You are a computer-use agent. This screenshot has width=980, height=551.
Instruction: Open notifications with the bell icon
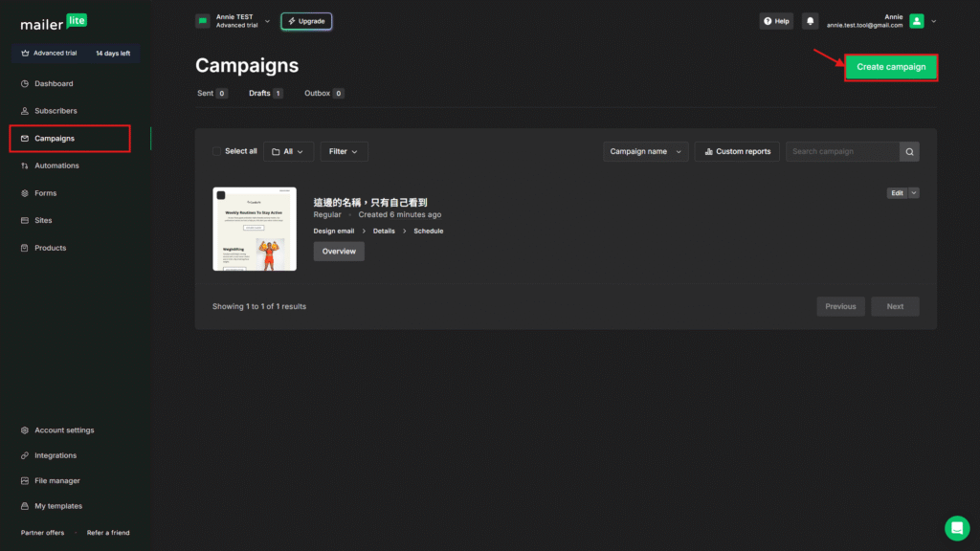pyautogui.click(x=809, y=20)
